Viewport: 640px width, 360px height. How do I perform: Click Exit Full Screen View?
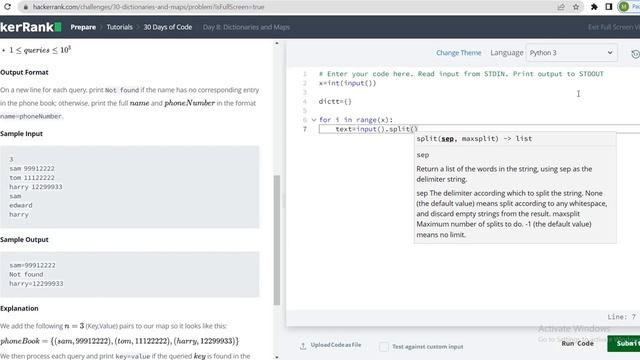tap(614, 27)
